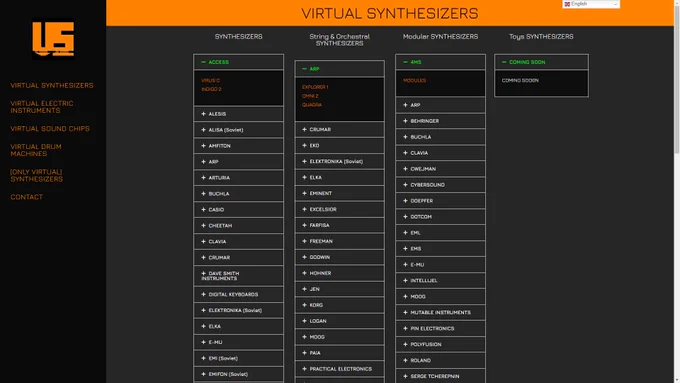Screen dimensions: 680x383
Task: Go to Virtual Electric Instruments
Action: tap(42, 107)
